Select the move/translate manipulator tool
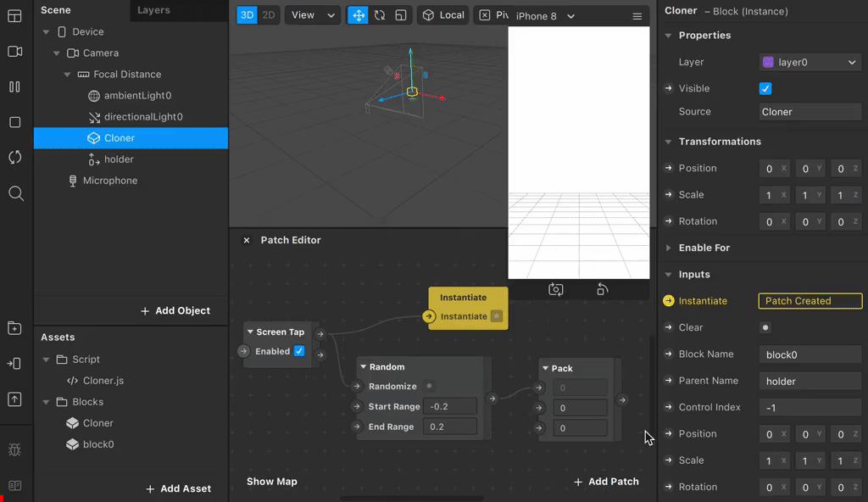 point(359,15)
